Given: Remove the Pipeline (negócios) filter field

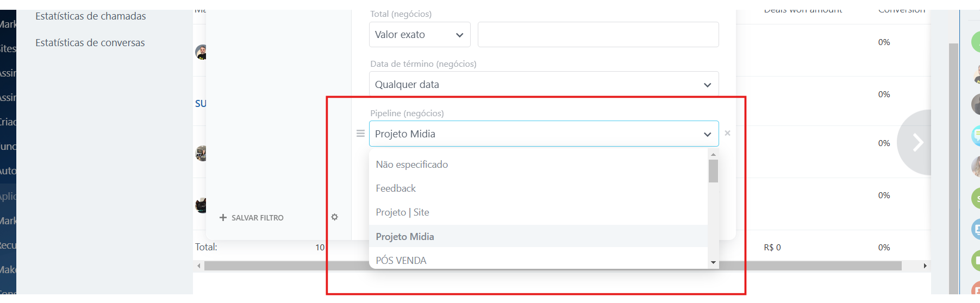Looking at the screenshot, I should point(727,133).
